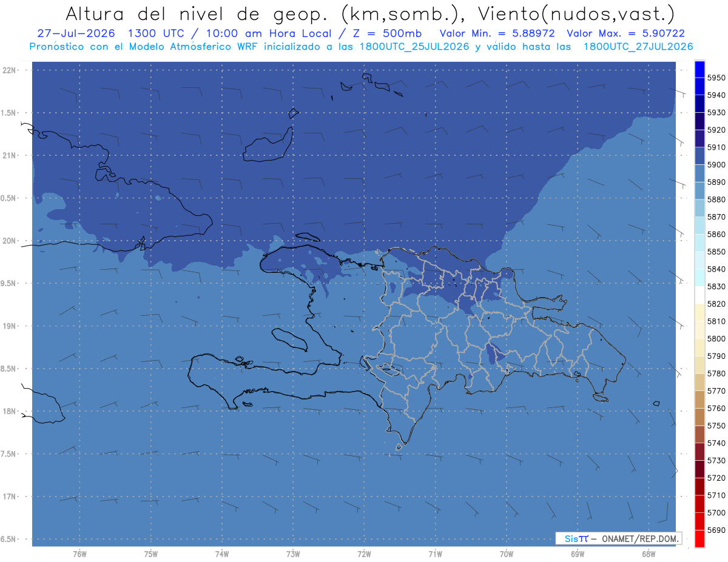Click the '5770' colorbar value
The height and width of the screenshot is (562, 728).
coord(716,391)
